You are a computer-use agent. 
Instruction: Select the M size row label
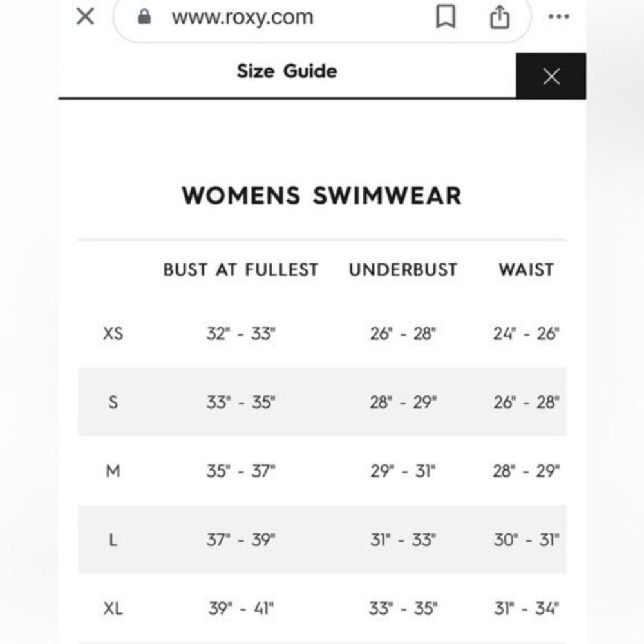coord(113,471)
